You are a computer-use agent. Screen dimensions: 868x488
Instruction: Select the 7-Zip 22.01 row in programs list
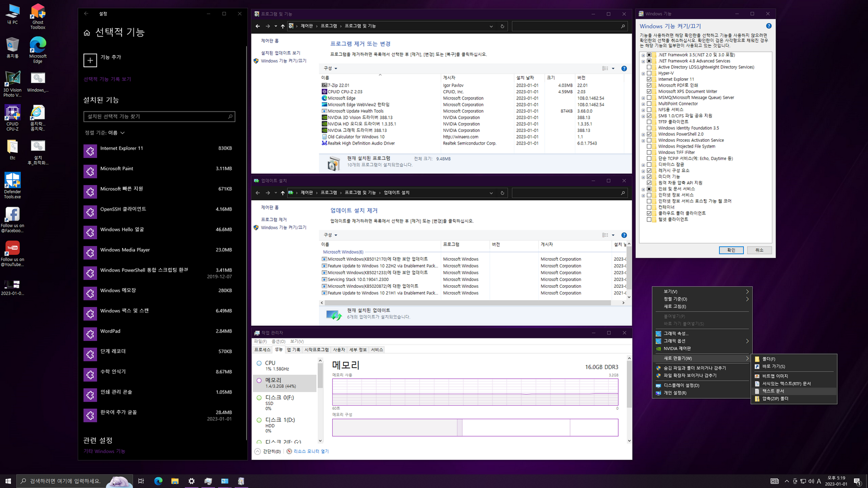pos(472,86)
